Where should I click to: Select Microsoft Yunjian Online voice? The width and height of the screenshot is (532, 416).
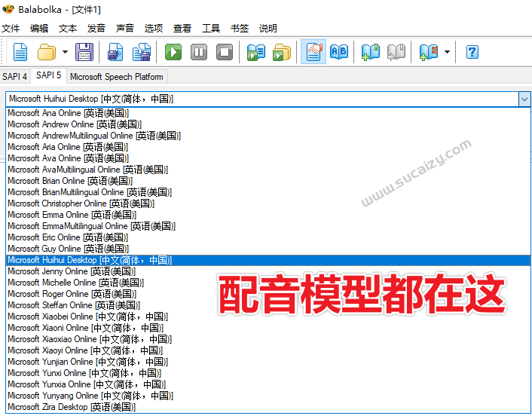click(x=268, y=362)
